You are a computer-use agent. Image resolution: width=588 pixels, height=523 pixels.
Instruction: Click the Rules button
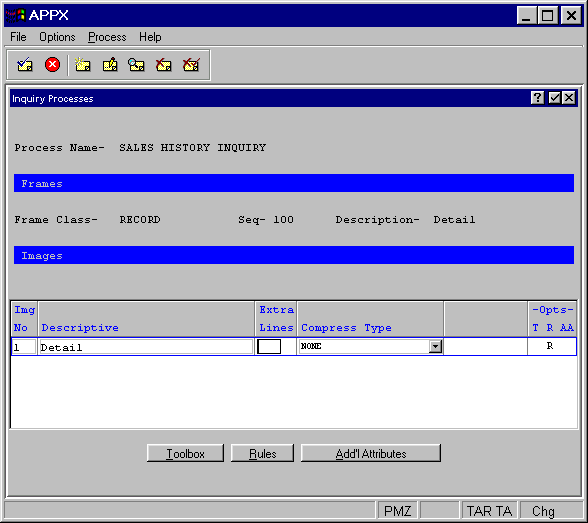(x=262, y=454)
